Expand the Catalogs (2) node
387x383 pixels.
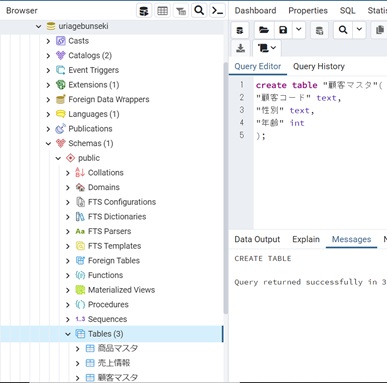[x=48, y=56]
